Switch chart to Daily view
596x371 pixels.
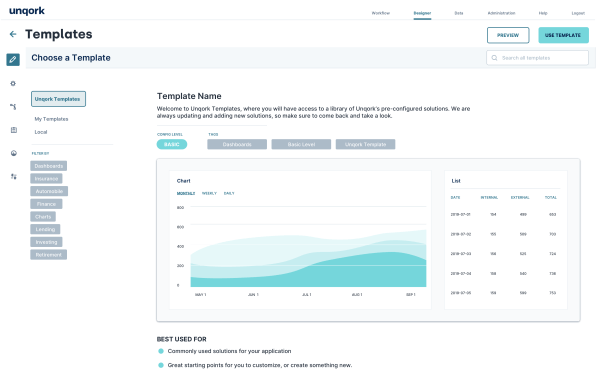229,193
